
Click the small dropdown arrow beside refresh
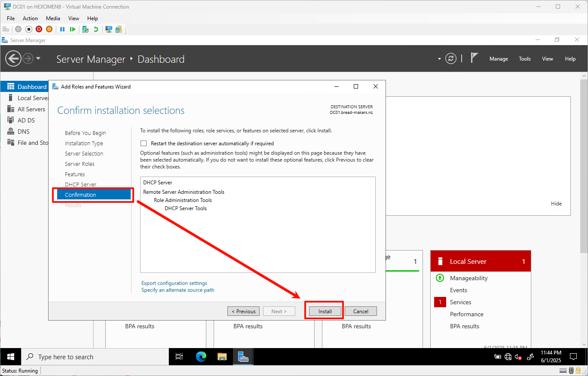tap(439, 59)
